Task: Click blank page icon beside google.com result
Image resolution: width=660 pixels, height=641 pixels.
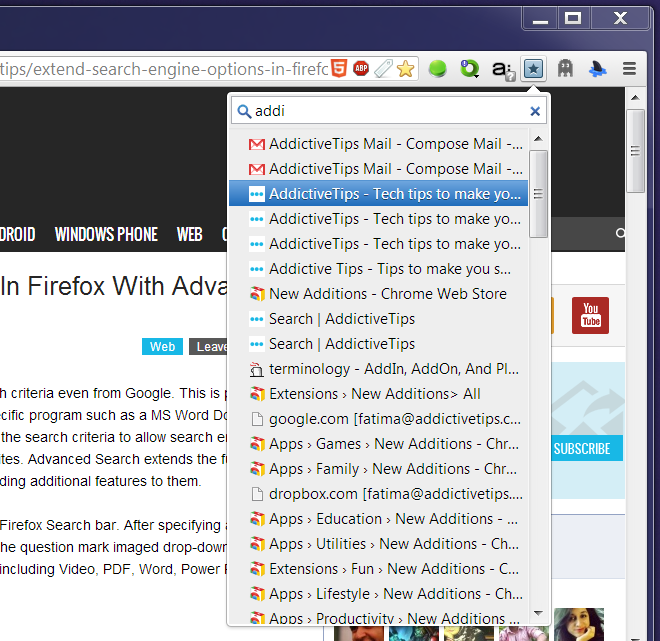Action: pos(257,419)
